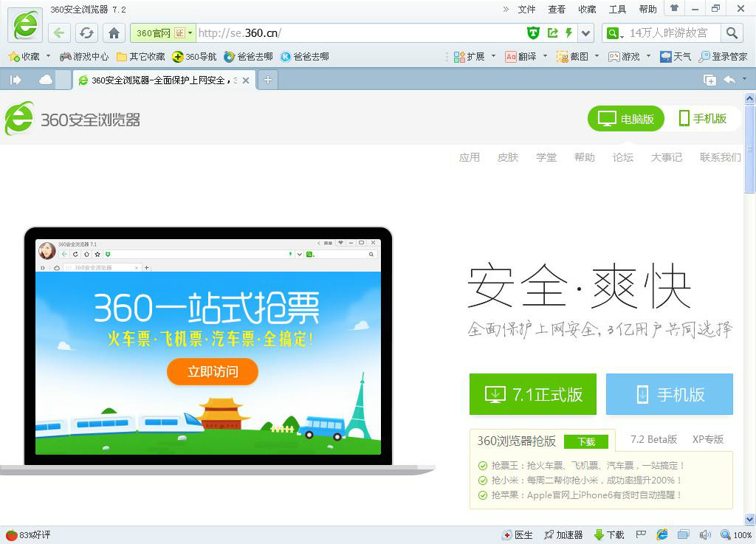Click the 翻译 translate tool
Screen dimensions: 756x544
[520, 56]
